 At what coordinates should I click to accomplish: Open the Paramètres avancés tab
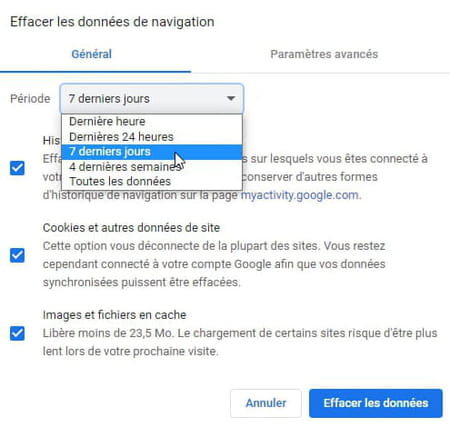(x=324, y=54)
